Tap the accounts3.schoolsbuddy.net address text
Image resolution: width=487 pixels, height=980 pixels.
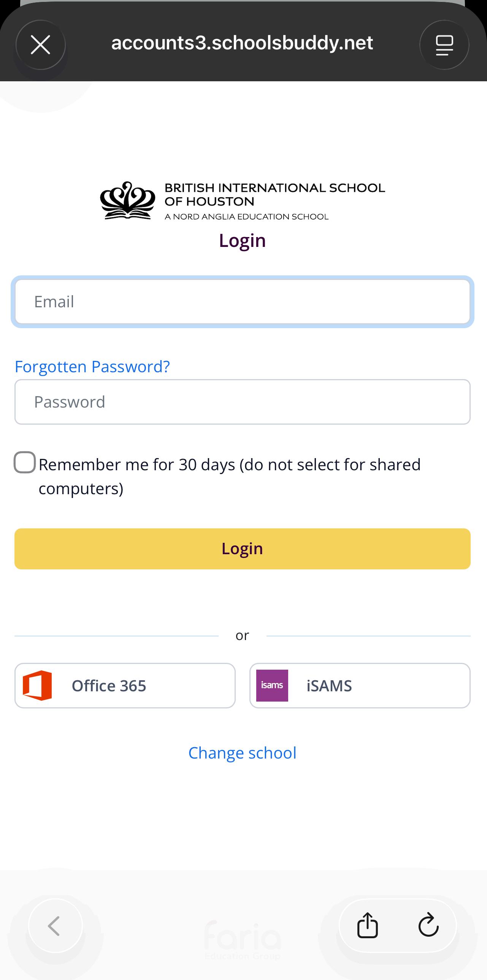pyautogui.click(x=242, y=43)
